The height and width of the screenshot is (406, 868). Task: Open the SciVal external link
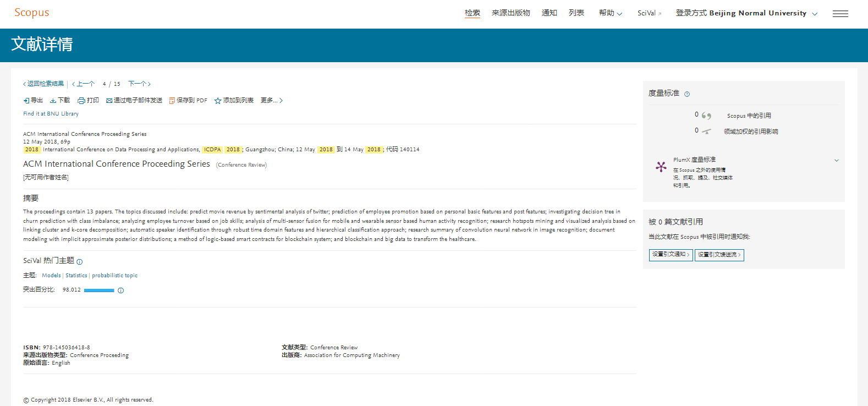click(650, 13)
